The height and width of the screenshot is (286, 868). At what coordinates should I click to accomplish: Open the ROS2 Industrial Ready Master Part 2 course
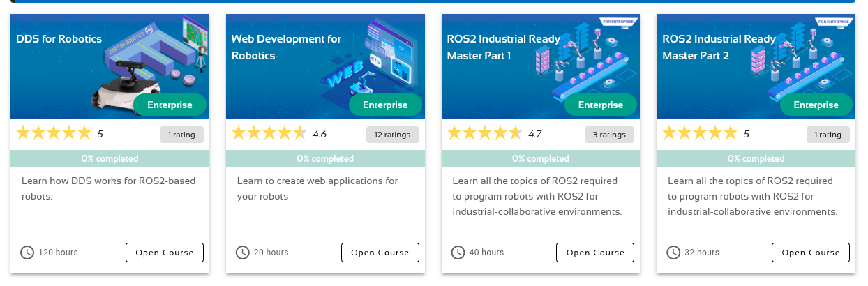click(x=811, y=253)
